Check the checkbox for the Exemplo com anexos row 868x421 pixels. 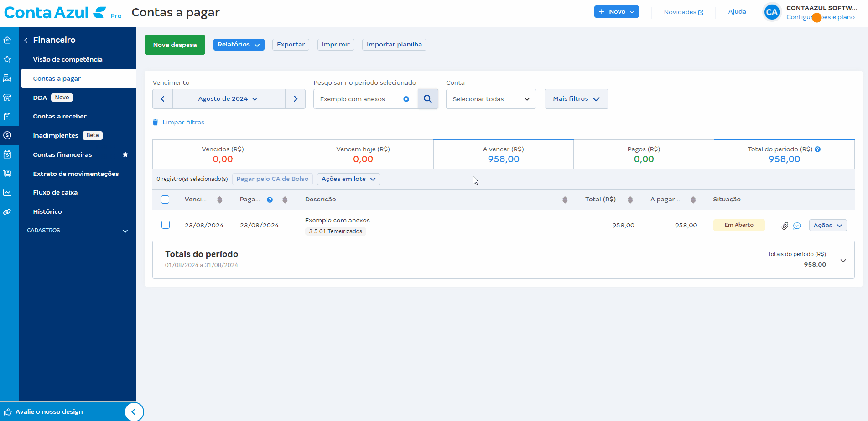[165, 225]
